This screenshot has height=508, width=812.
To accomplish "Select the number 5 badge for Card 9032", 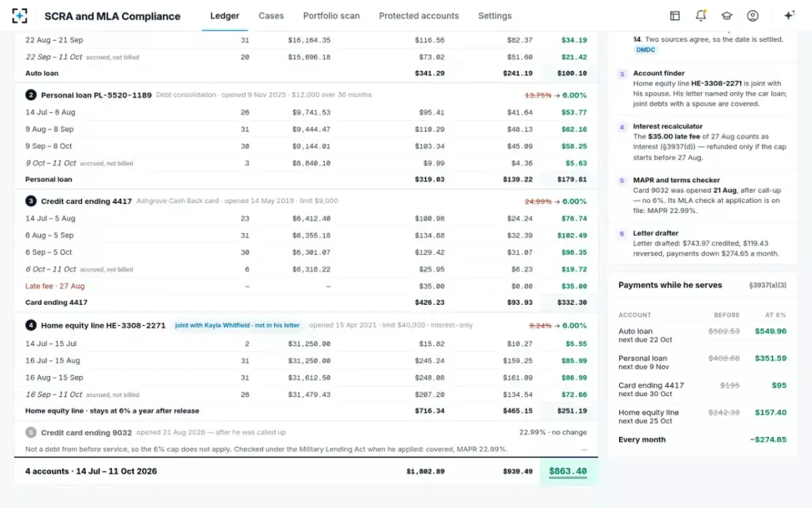I will pos(30,432).
